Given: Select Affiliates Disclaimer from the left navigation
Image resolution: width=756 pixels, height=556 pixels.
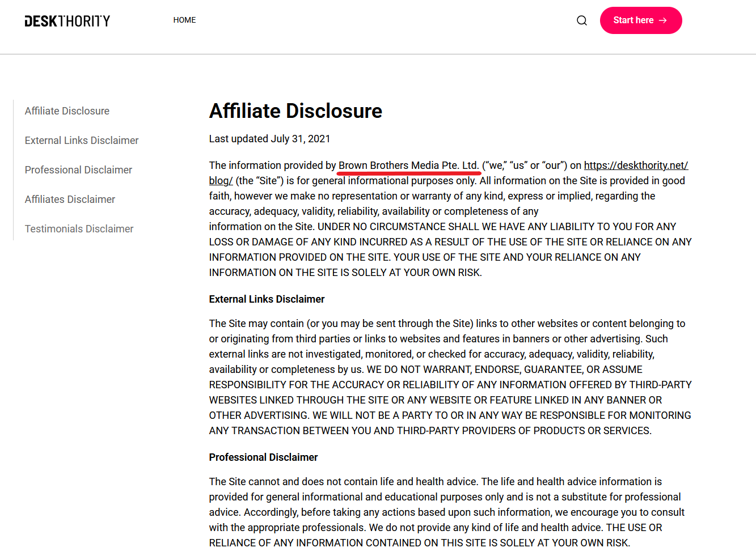Looking at the screenshot, I should click(70, 200).
